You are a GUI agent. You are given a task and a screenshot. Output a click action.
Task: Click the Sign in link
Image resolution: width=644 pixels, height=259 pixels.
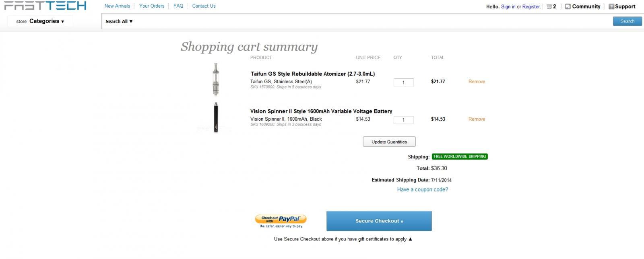pos(508,7)
